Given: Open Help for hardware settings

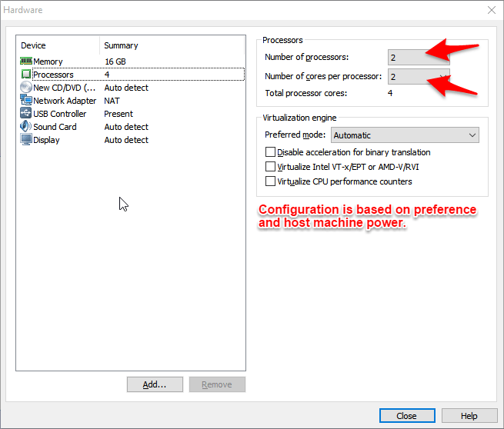Looking at the screenshot, I should (x=469, y=416).
